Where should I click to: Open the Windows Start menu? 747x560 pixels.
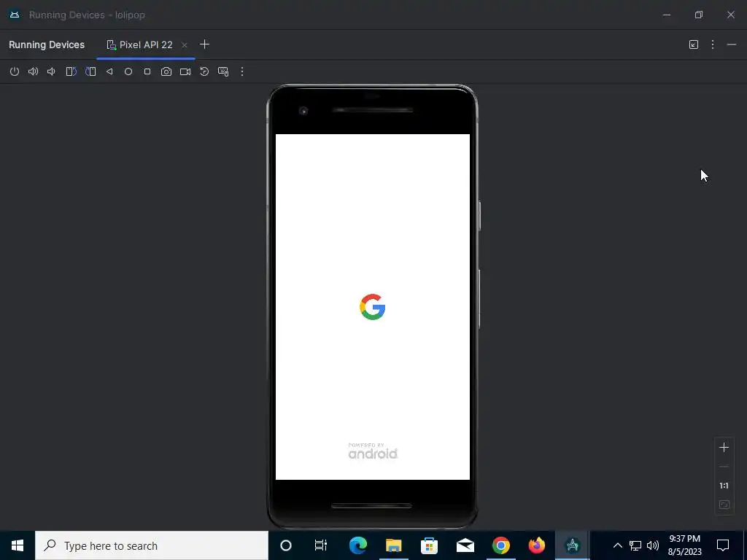click(x=18, y=545)
